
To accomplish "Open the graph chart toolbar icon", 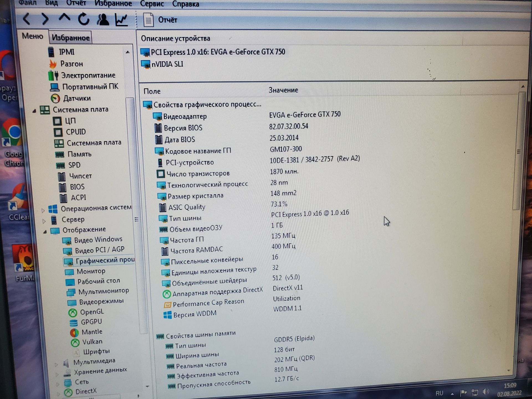I will click(121, 20).
